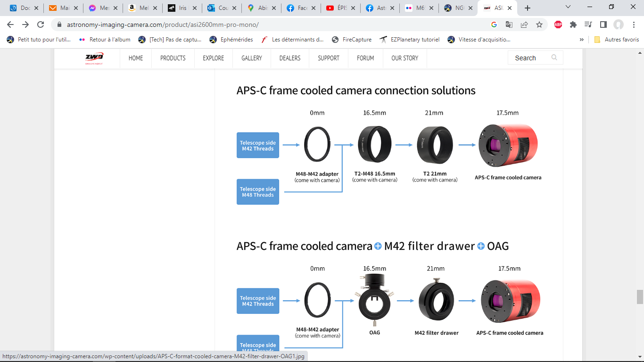
Task: Open the PRODUCTS menu
Action: click(173, 58)
